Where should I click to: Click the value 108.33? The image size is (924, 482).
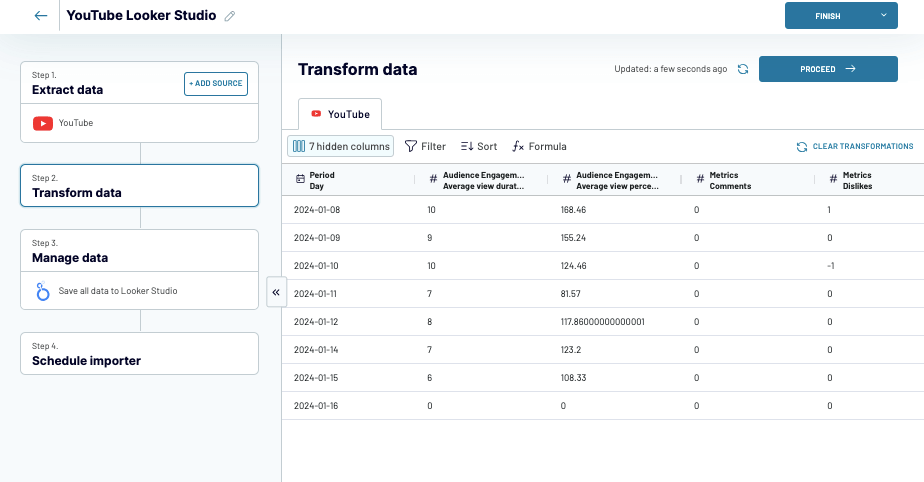click(x=573, y=378)
